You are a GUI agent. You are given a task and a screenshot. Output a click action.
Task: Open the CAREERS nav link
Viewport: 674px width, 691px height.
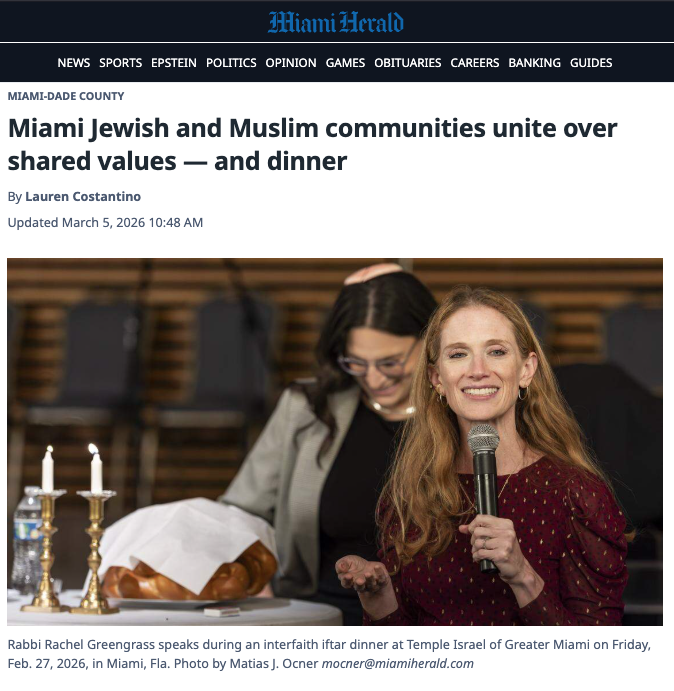click(475, 63)
